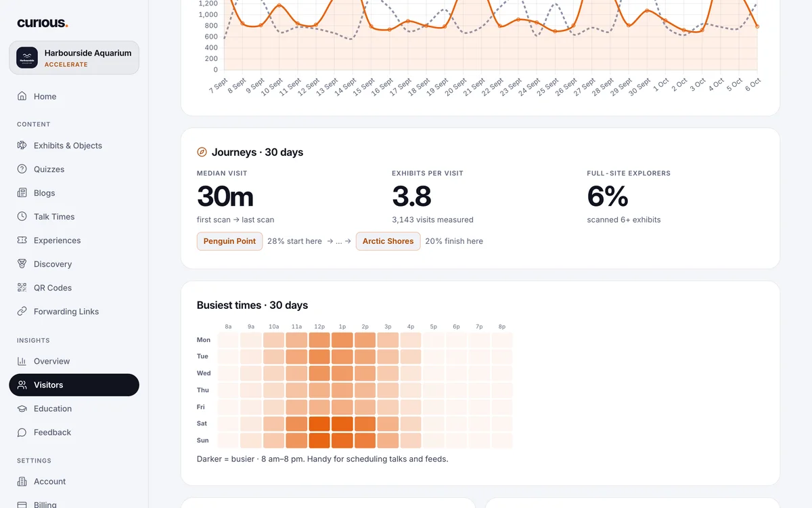Click the Monday 8a heatmap cell
The width and height of the screenshot is (812, 508).
coord(228,340)
